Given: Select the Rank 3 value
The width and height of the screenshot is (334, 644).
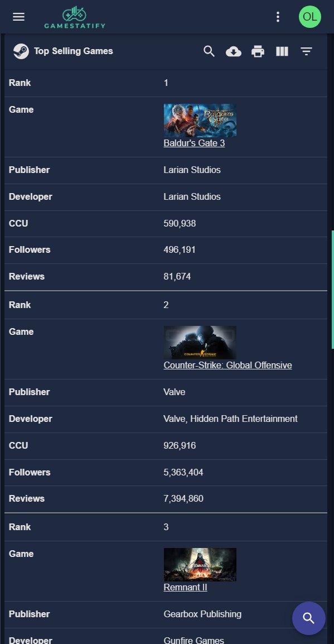Looking at the screenshot, I should click(x=166, y=527).
